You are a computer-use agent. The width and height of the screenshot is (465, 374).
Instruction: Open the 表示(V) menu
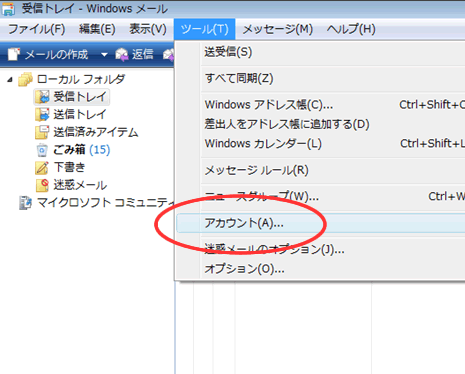pos(148,29)
